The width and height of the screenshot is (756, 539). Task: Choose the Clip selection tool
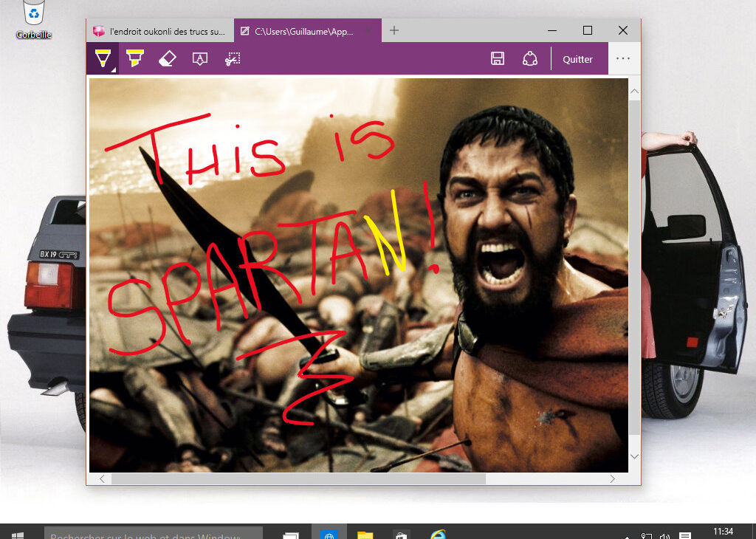point(233,58)
